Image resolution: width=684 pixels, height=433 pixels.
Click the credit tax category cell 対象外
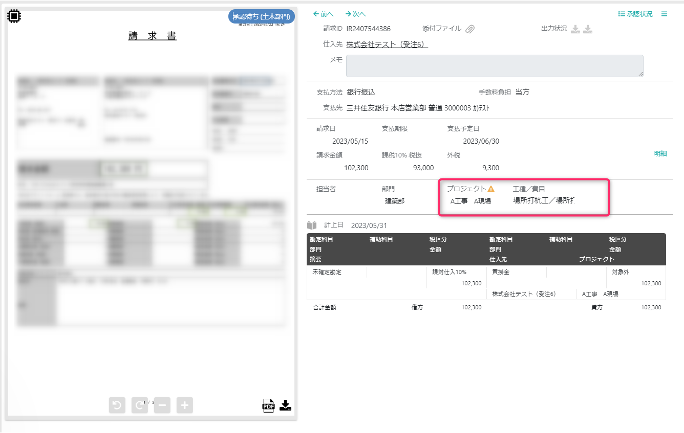tap(620, 272)
